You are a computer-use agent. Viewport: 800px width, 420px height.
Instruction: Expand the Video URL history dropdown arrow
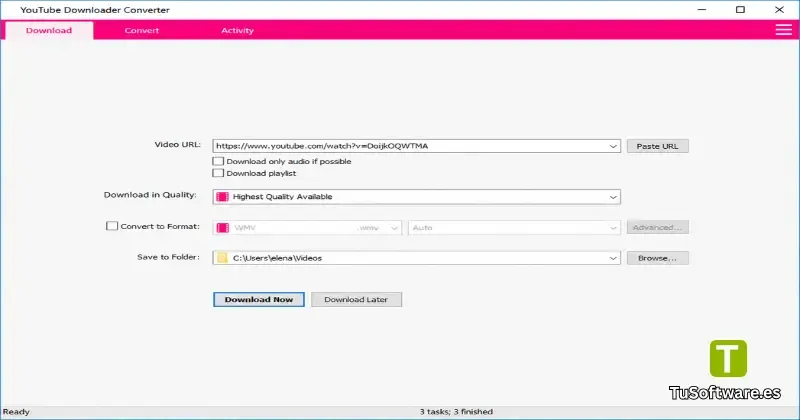pos(613,146)
